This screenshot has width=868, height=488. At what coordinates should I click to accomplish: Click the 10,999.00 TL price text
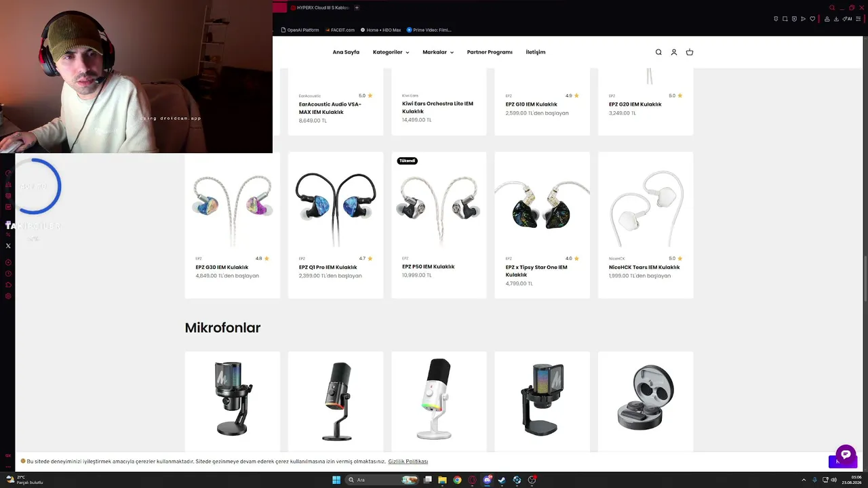click(416, 275)
